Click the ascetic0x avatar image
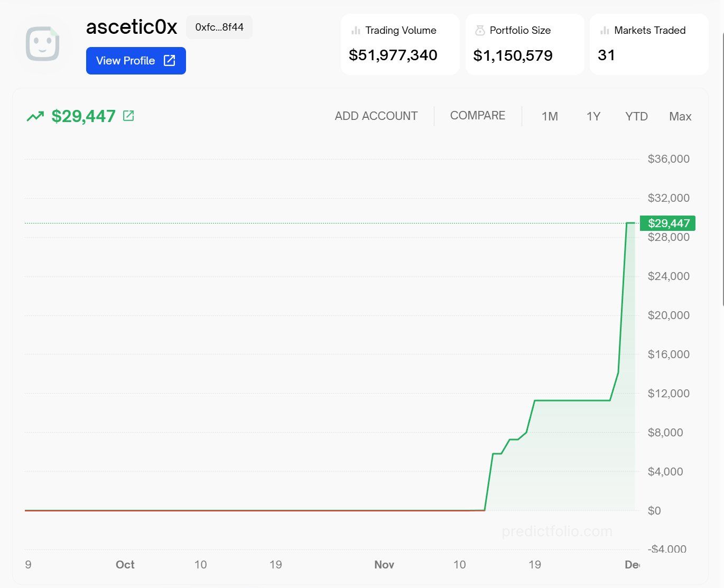 [x=43, y=44]
